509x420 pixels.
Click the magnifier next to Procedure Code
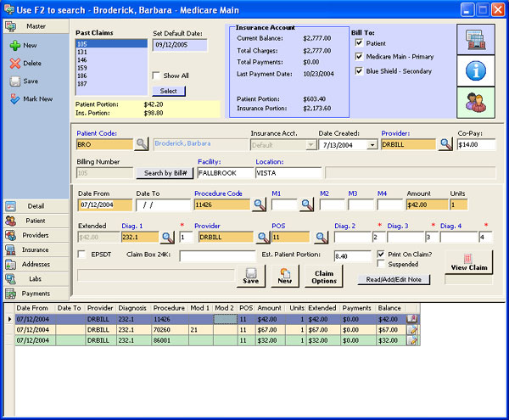259,204
